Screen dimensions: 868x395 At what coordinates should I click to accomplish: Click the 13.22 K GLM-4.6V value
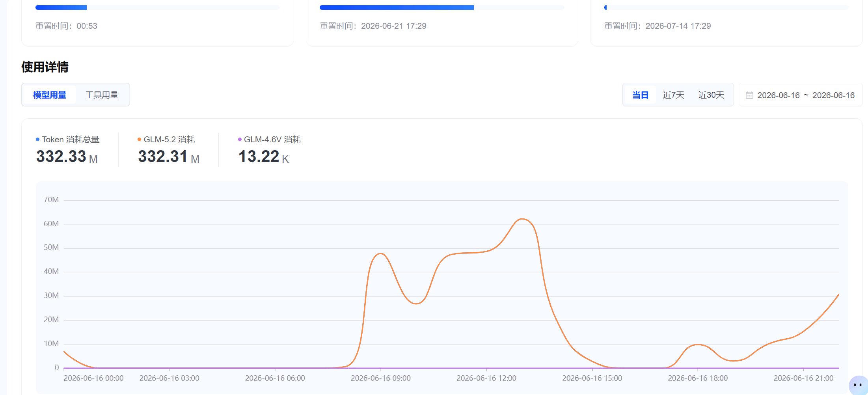(x=263, y=157)
